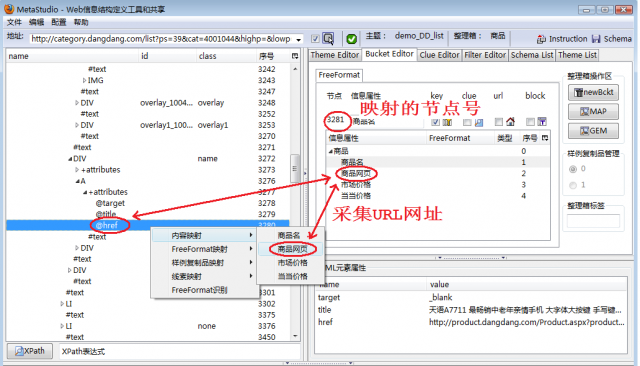Click the clue icon in the node row
640x366 pixels.
pos(479,122)
